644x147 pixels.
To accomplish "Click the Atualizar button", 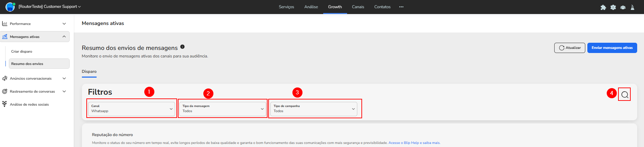I will 570,48.
